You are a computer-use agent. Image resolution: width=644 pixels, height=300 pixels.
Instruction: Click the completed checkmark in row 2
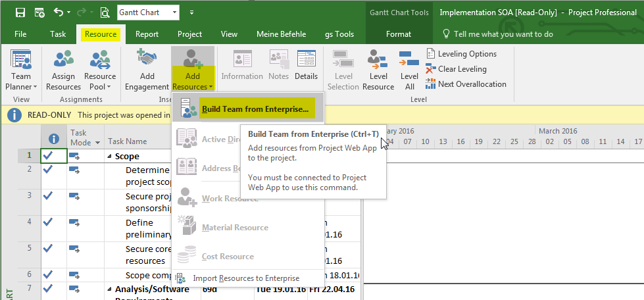48,168
